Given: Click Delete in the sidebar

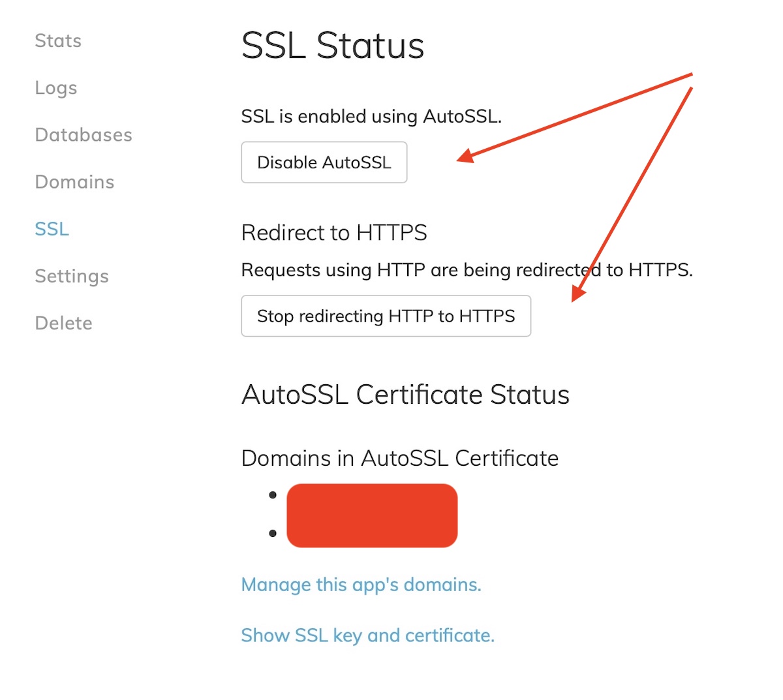Looking at the screenshot, I should pos(63,323).
